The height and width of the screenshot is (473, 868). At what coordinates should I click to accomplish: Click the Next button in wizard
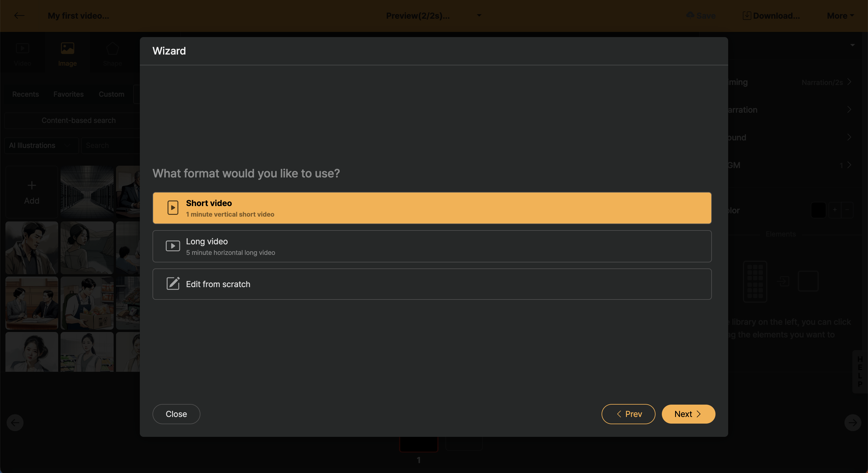[688, 414]
